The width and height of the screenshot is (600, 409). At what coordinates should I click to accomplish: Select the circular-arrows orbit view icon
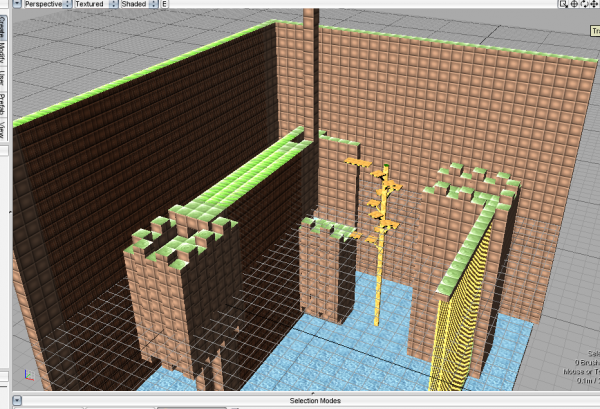pos(585,4)
